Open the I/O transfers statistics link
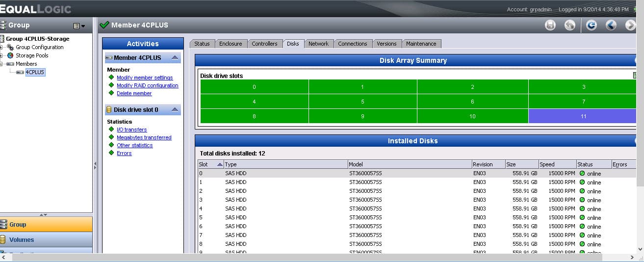 coord(132,130)
